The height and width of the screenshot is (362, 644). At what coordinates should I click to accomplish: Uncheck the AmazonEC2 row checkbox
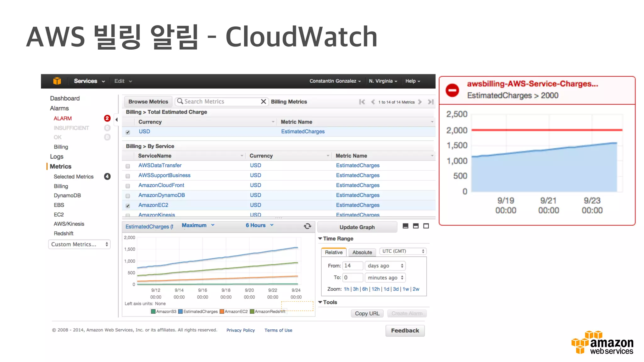[x=128, y=206]
